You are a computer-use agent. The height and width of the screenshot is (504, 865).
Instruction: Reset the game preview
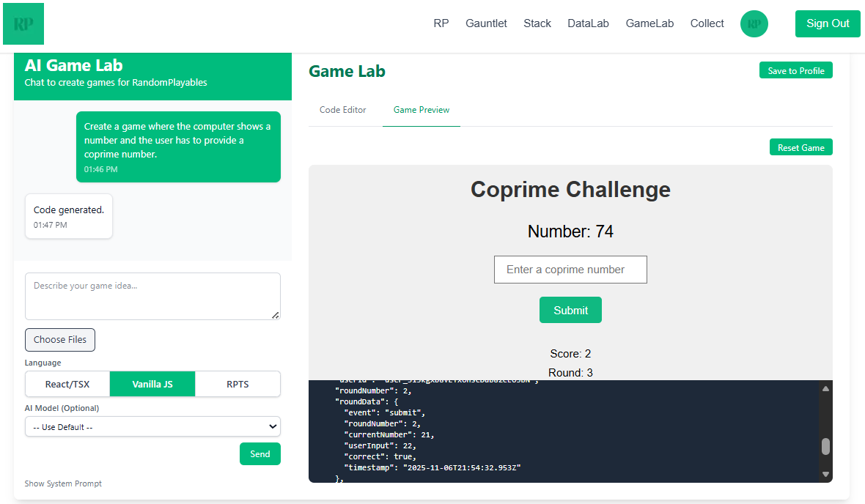tap(801, 147)
